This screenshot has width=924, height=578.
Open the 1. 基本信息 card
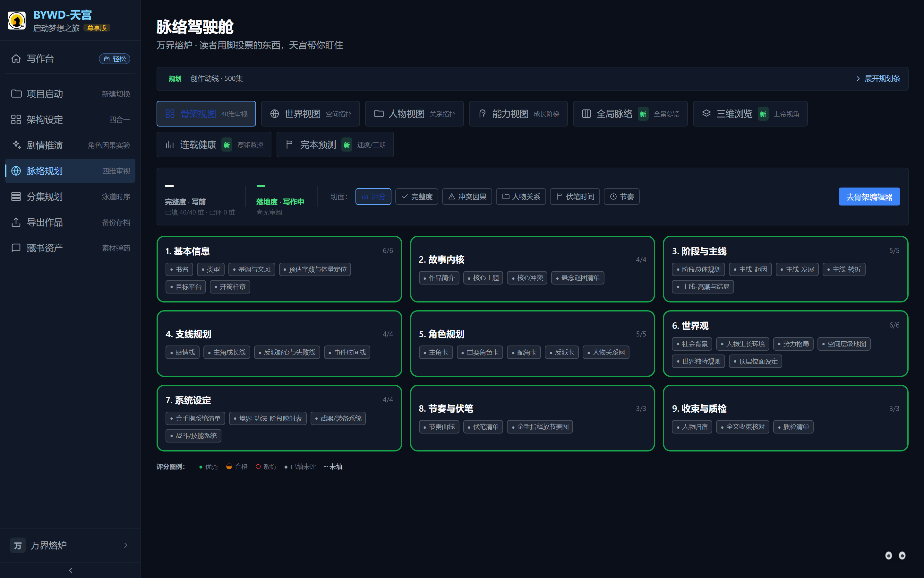coord(279,269)
